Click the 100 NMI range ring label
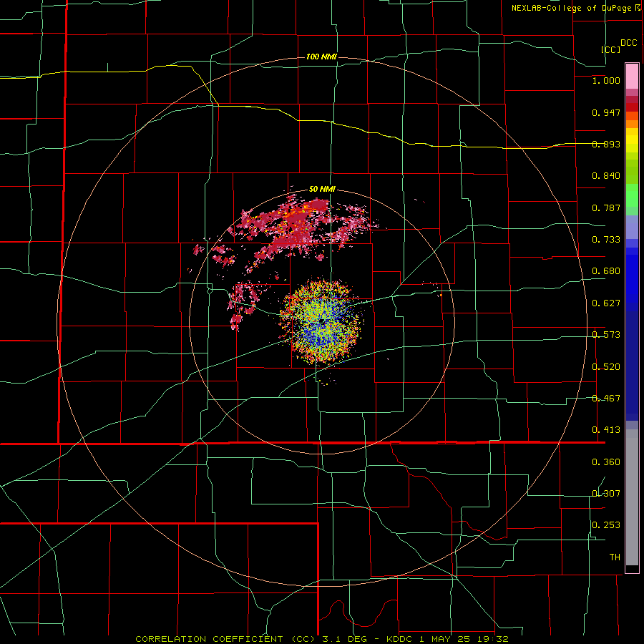Screen dimensions: 644x644 pos(321,57)
